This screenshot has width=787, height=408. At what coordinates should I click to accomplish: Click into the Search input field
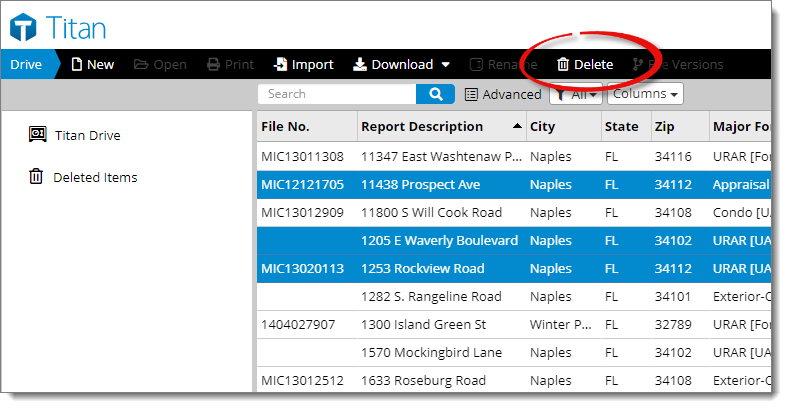[338, 94]
